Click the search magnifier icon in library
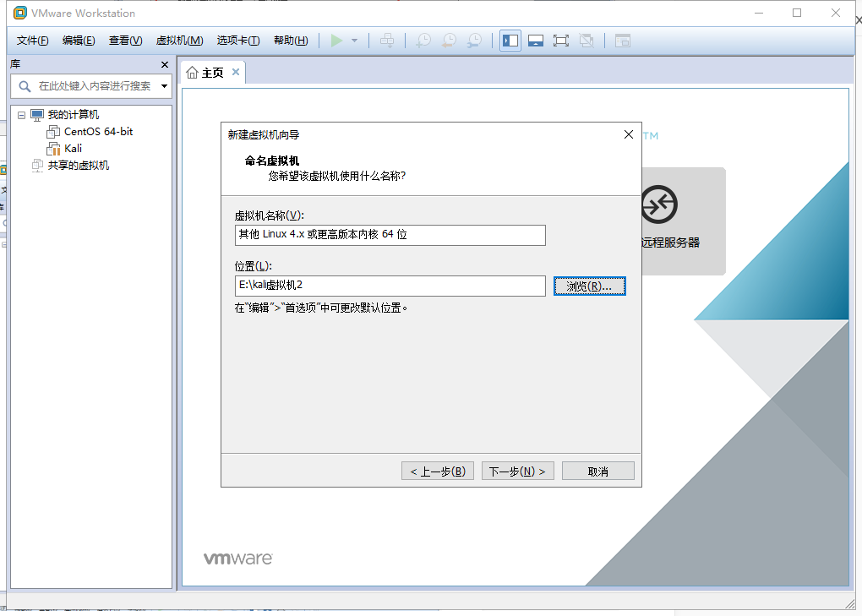The image size is (862, 616). (x=25, y=86)
